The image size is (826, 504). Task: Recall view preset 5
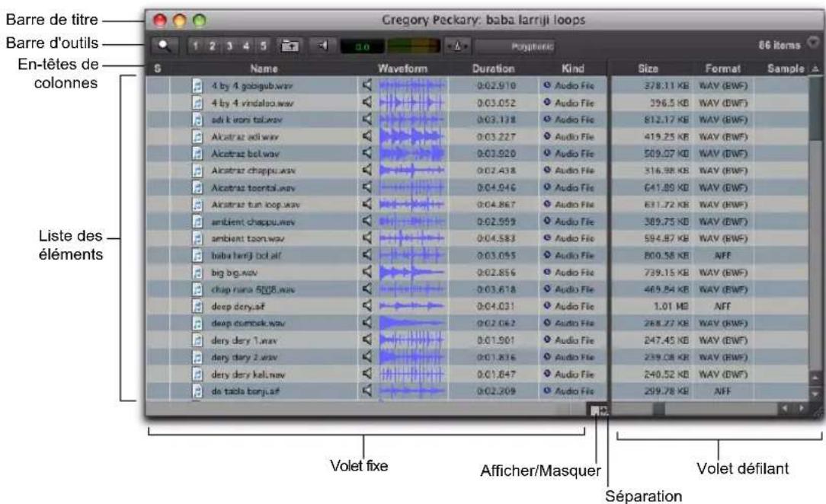coord(263,46)
